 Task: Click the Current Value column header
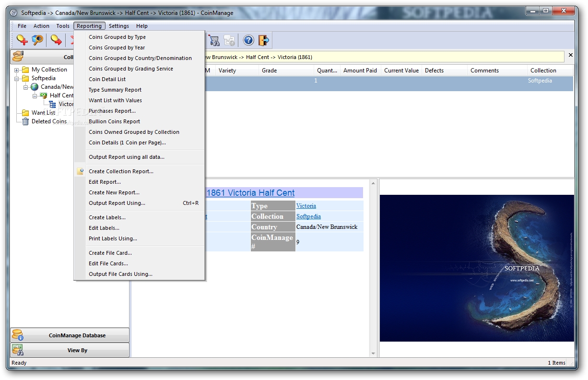[401, 70]
